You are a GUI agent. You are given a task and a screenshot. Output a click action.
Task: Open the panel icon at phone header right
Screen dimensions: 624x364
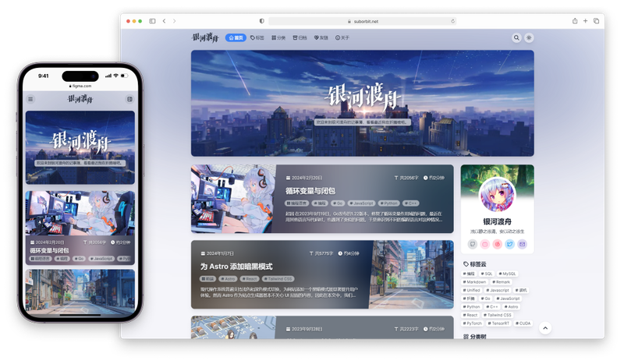click(129, 99)
